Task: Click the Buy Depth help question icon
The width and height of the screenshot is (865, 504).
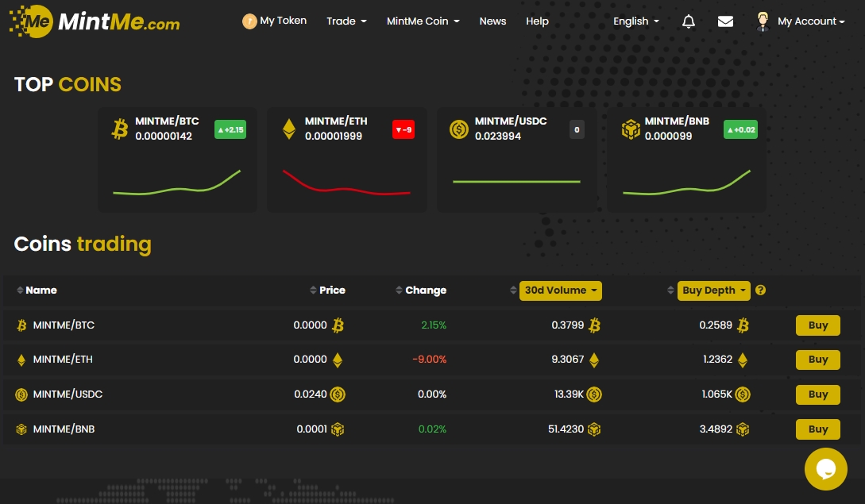Action: pyautogui.click(x=760, y=290)
